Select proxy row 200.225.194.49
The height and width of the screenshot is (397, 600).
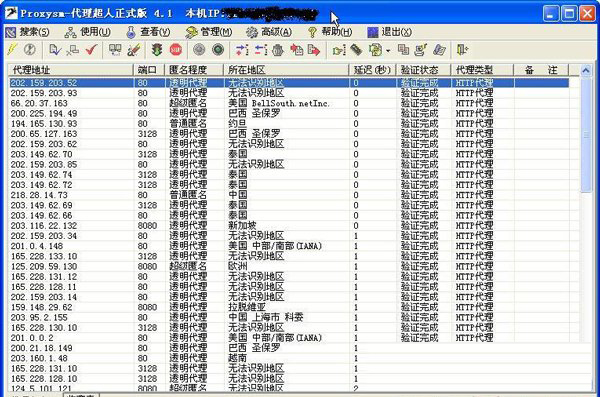tap(289, 113)
